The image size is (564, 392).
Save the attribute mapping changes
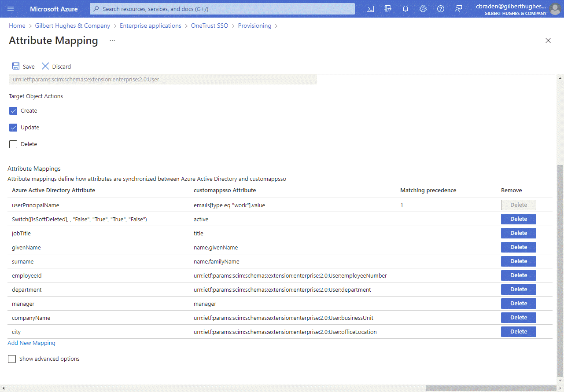pyautogui.click(x=23, y=66)
